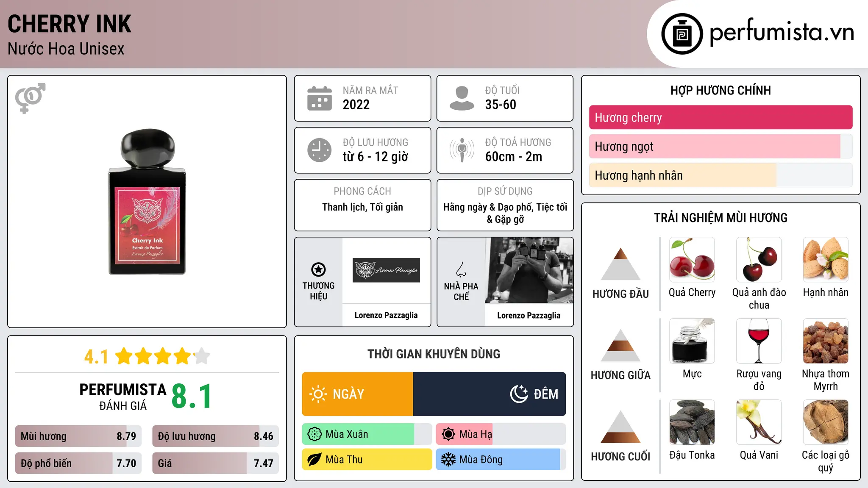Screen dimensions: 868x488
Task: Click the snowflake icon for Mùa Đông
Action: pos(448,460)
